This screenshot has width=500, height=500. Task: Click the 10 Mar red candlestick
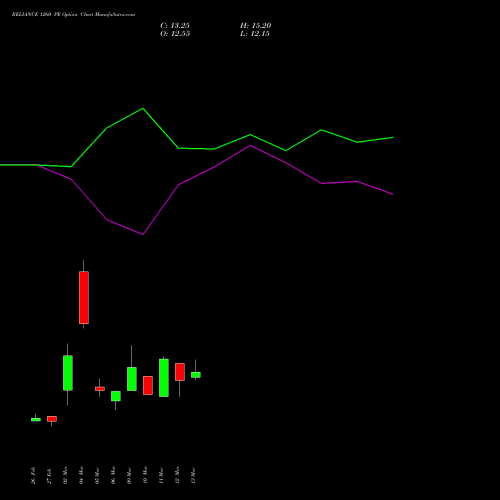point(148,385)
